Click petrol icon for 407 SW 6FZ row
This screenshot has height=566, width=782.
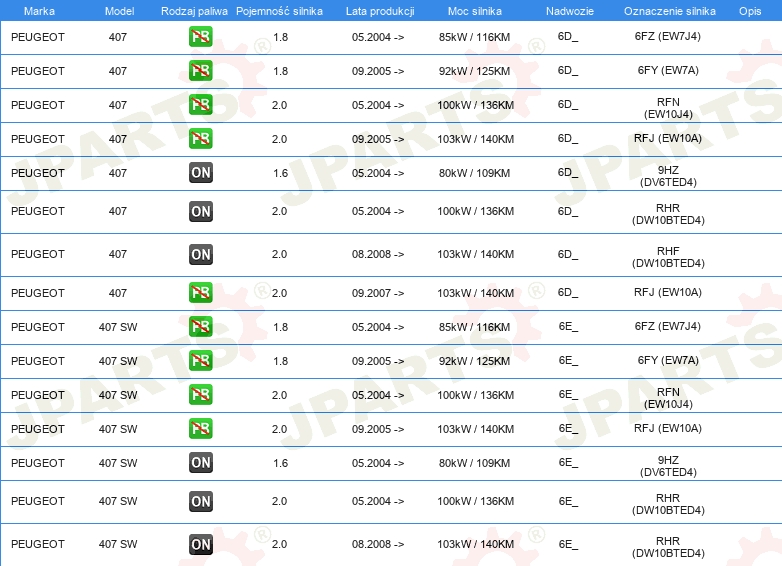click(200, 327)
